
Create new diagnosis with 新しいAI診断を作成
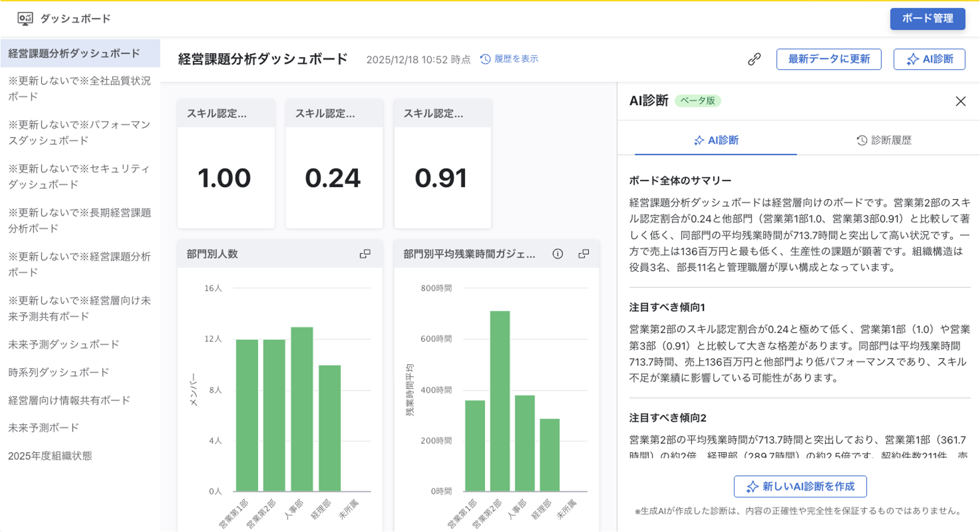(x=800, y=486)
